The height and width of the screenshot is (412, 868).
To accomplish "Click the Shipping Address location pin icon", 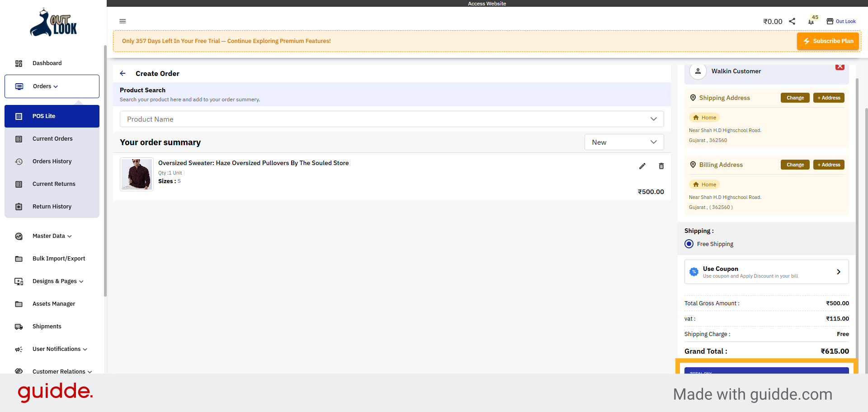I will [693, 98].
